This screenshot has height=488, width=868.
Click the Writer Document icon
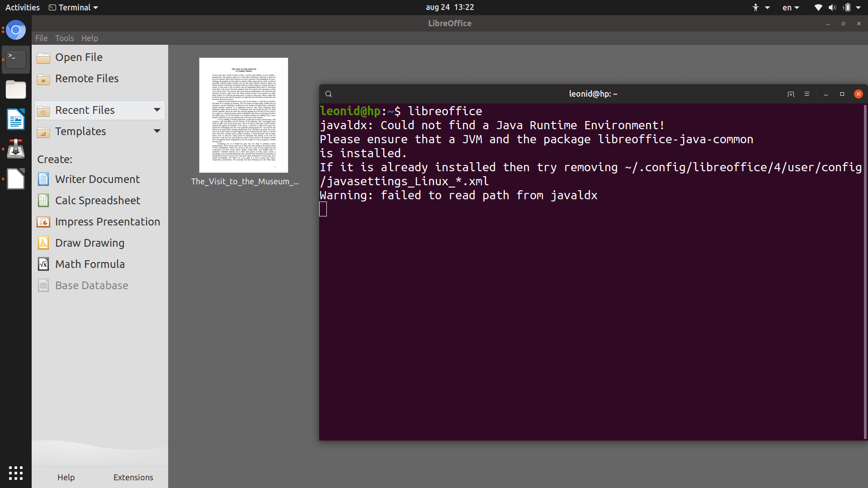click(43, 179)
